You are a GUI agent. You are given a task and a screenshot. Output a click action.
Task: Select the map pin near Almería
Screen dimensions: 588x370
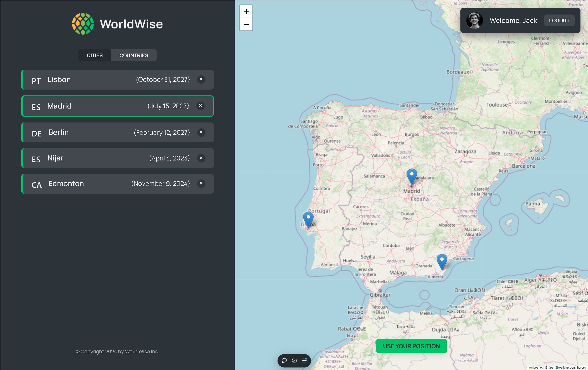point(442,262)
